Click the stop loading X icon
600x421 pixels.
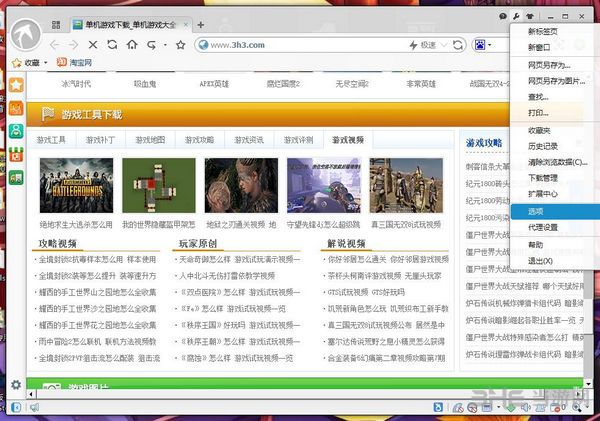[x=93, y=45]
